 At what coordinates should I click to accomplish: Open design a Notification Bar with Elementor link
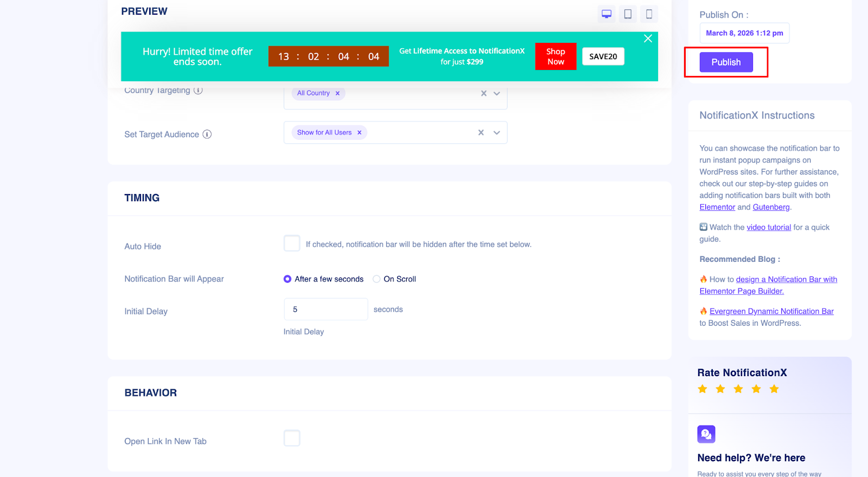[x=768, y=285]
